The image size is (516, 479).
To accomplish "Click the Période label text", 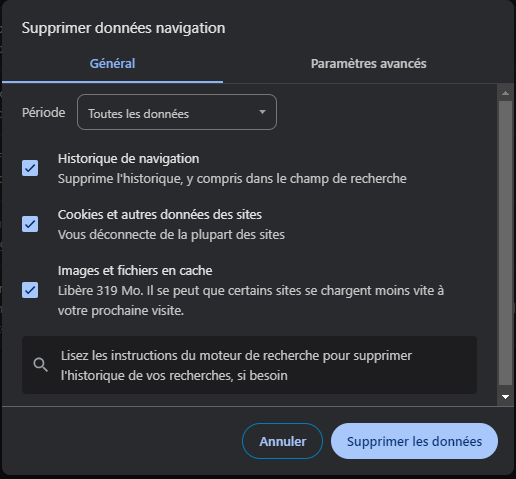I will pos(44,113).
